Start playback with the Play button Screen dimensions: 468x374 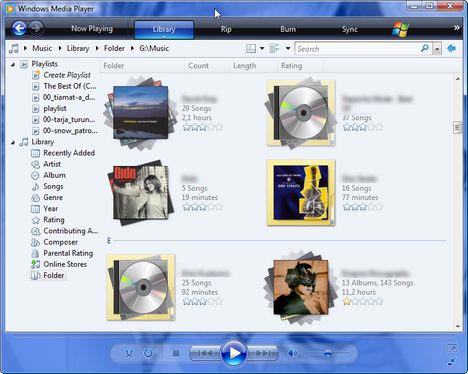pyautogui.click(x=234, y=353)
